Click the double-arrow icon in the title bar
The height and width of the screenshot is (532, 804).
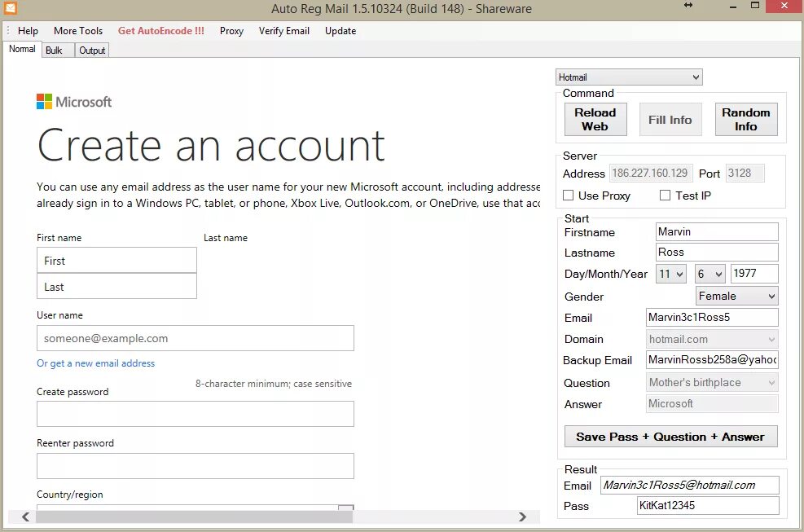pyautogui.click(x=688, y=5)
